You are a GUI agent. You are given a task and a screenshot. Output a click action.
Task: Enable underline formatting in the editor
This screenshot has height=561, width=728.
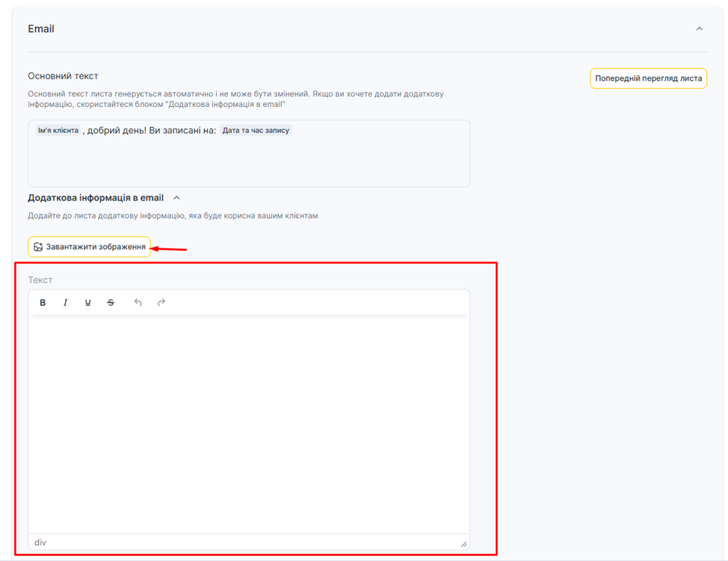click(88, 303)
